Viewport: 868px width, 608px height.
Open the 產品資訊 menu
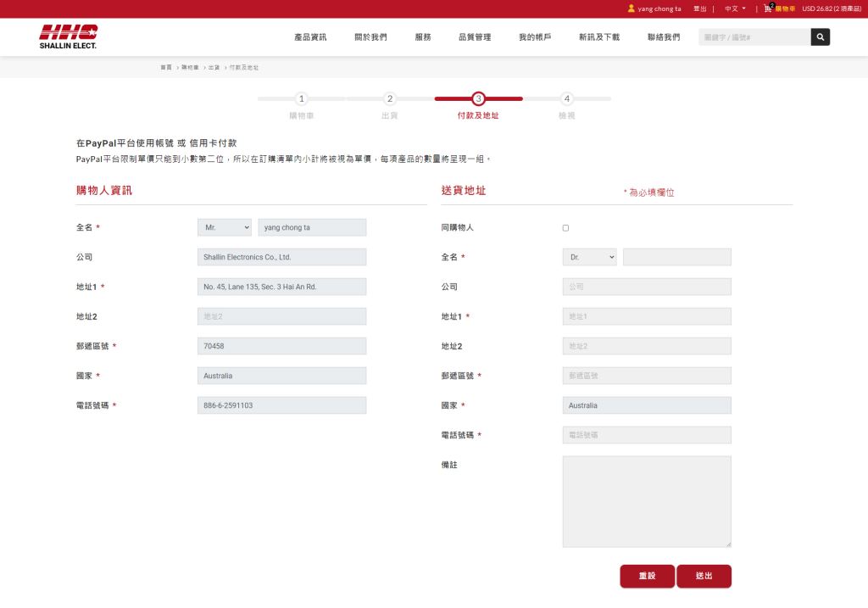point(310,37)
